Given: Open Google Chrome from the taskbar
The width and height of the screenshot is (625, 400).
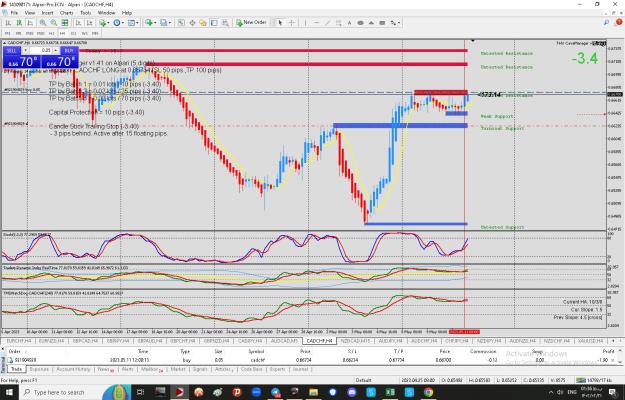Looking at the screenshot, I should [x=428, y=392].
